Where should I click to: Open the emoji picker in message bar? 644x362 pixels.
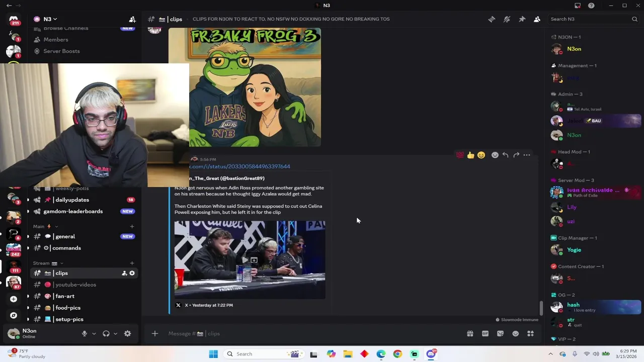(515, 333)
